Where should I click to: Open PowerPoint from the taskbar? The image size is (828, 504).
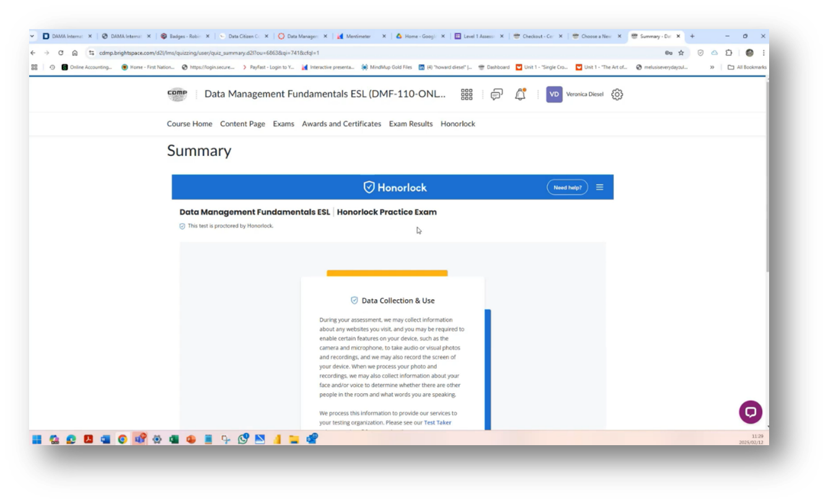point(191,439)
